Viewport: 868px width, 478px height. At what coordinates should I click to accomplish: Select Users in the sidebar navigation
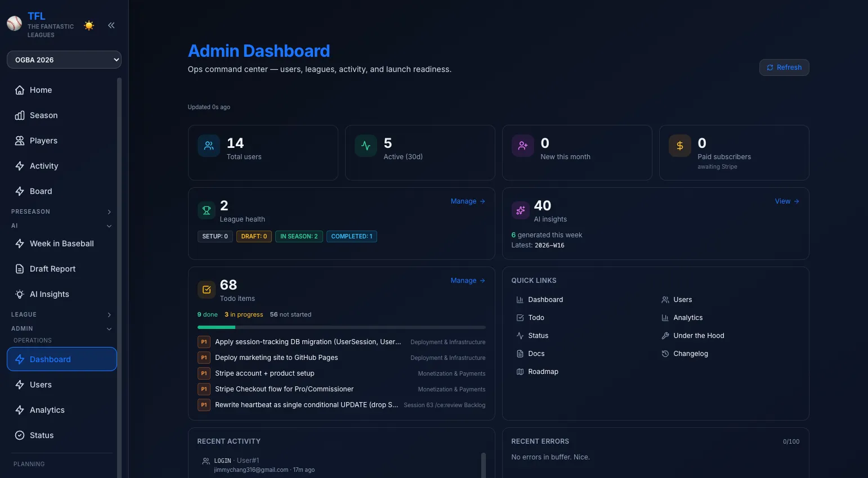41,385
